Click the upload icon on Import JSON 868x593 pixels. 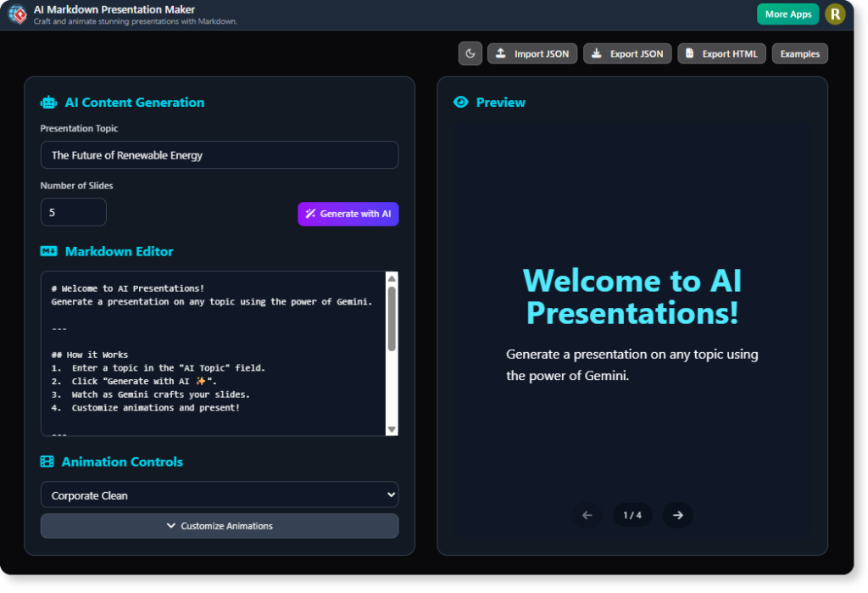tap(502, 53)
